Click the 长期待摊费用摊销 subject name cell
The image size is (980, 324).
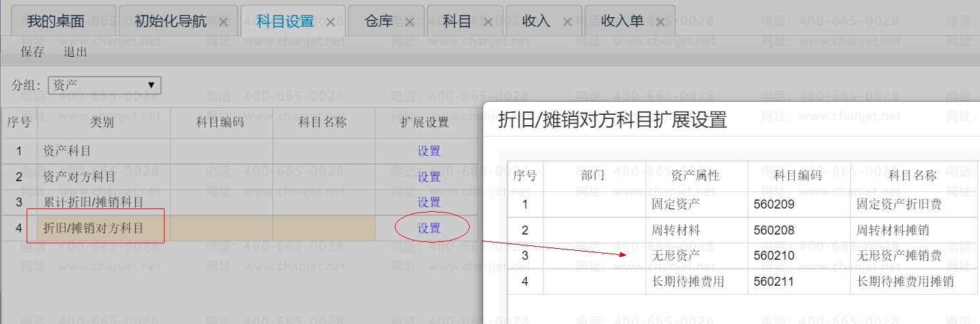pyautogui.click(x=904, y=282)
